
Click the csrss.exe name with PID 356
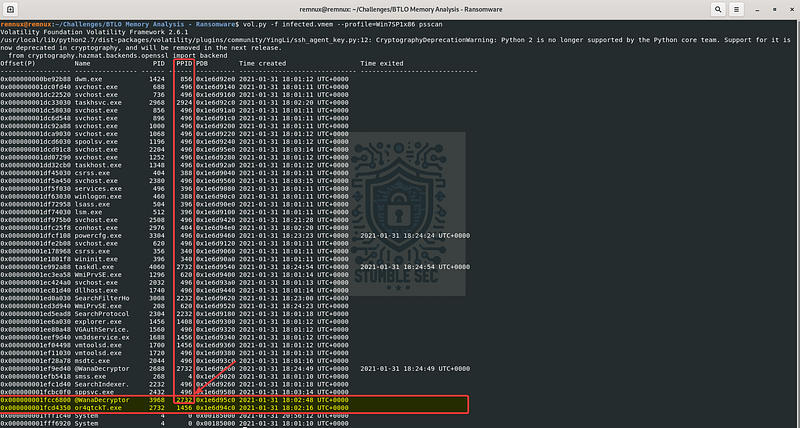point(92,251)
